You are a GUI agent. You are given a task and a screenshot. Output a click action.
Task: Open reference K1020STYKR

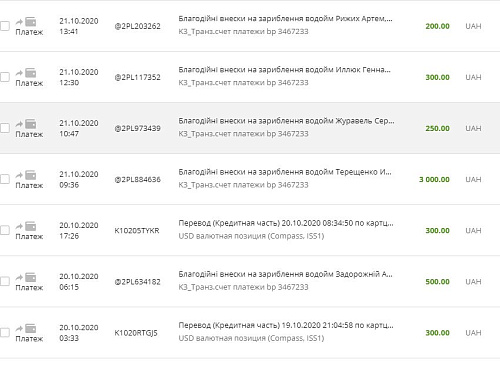coord(137,231)
